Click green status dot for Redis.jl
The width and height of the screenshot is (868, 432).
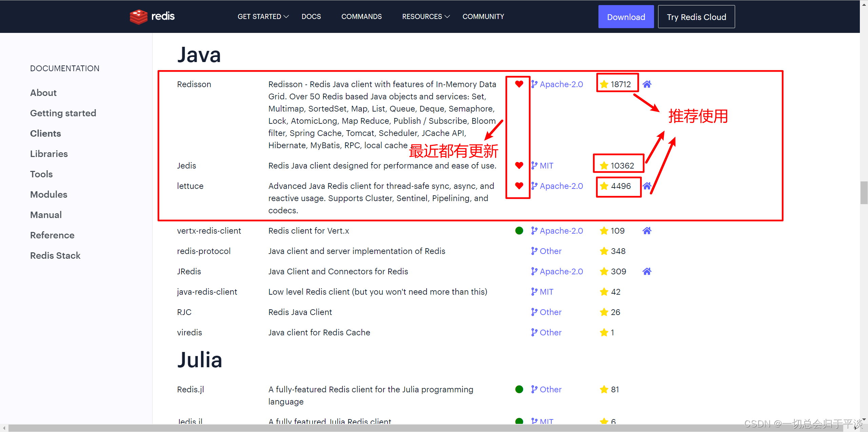tap(519, 389)
